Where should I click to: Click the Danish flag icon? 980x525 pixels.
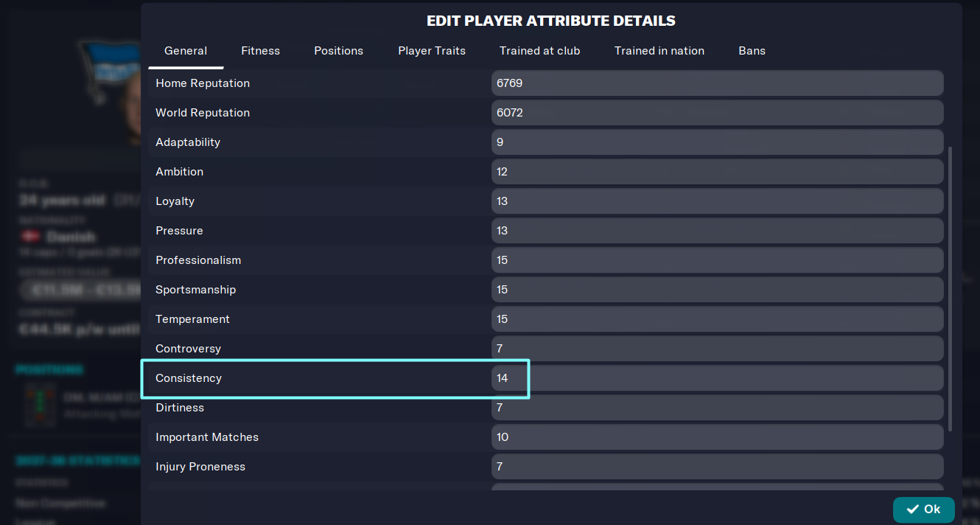(30, 237)
